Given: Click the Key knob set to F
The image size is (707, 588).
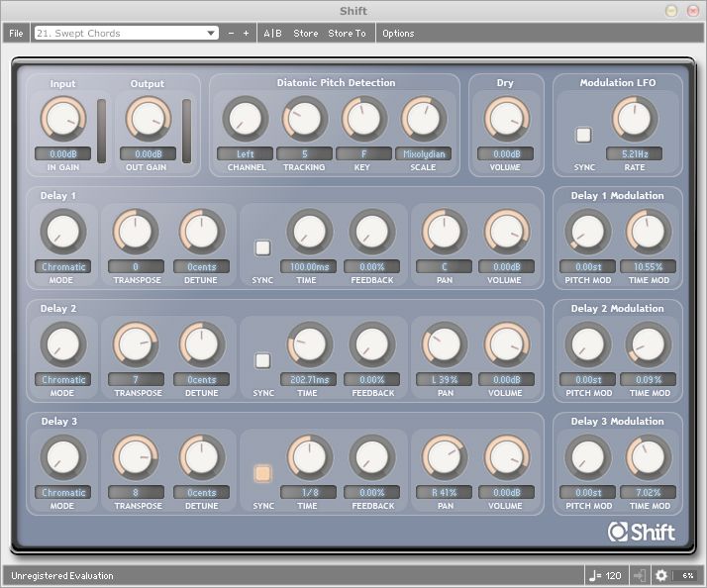Looking at the screenshot, I should (x=364, y=119).
